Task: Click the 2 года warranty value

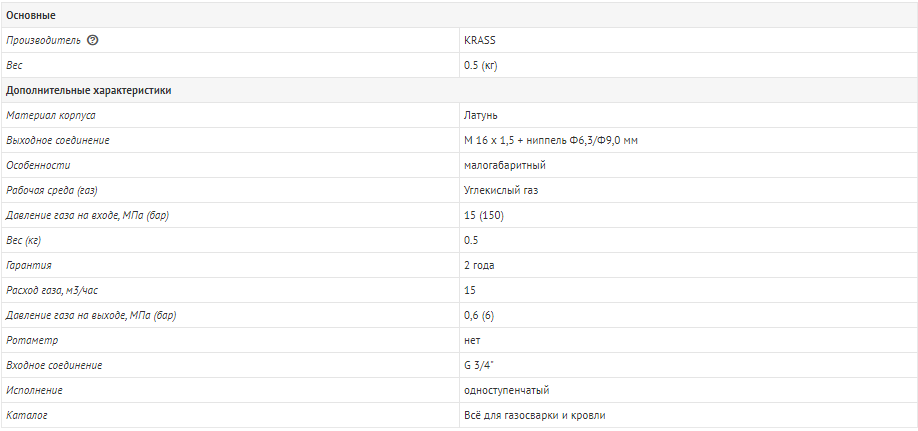Action: 479,265
